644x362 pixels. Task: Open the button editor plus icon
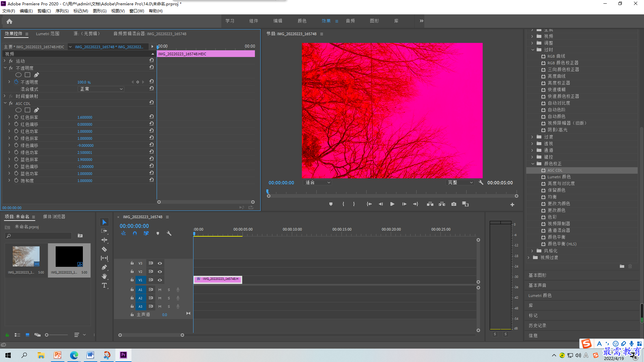[x=512, y=204]
